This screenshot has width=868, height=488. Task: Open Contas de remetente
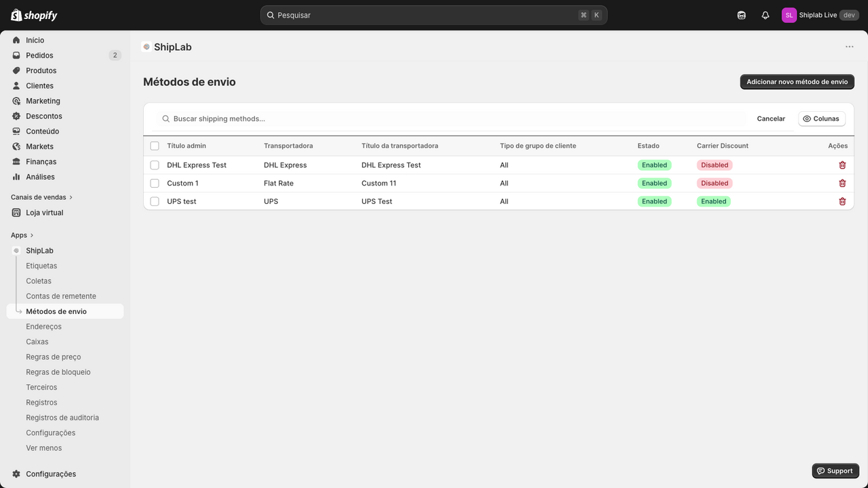61,296
